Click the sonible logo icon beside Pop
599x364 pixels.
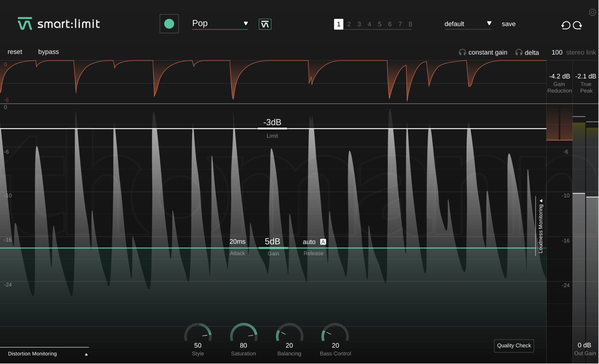pyautogui.click(x=265, y=24)
